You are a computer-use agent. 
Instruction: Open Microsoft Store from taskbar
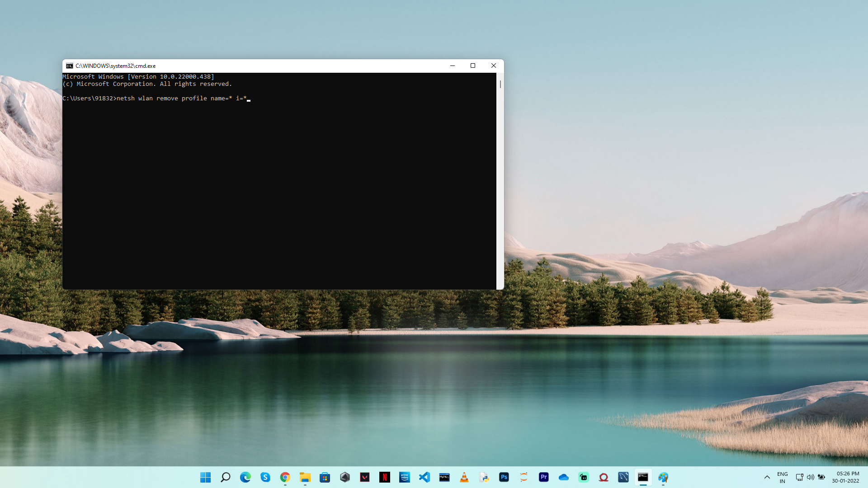coord(325,477)
